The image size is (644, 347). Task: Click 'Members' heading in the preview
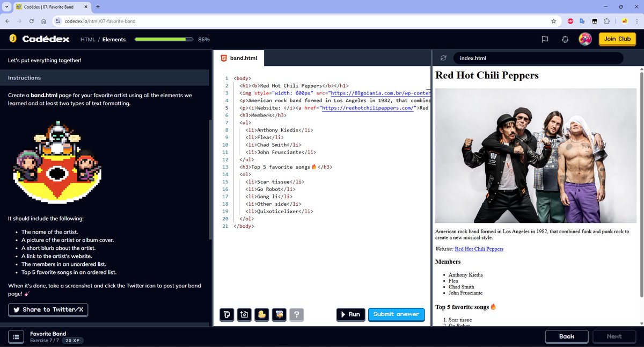[448, 262]
